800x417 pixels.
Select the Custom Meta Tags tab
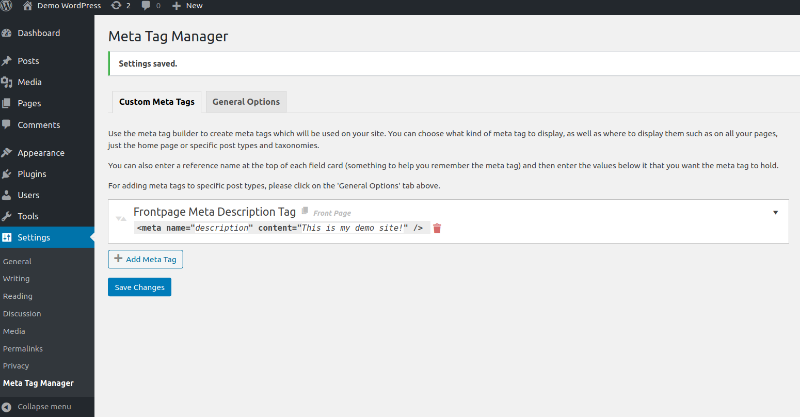157,102
